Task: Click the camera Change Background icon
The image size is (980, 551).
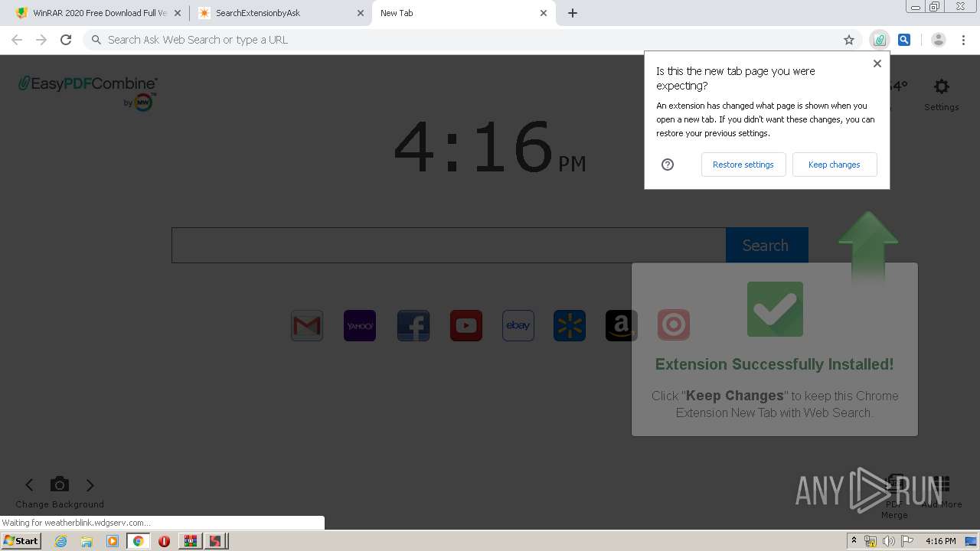Action: [x=60, y=484]
